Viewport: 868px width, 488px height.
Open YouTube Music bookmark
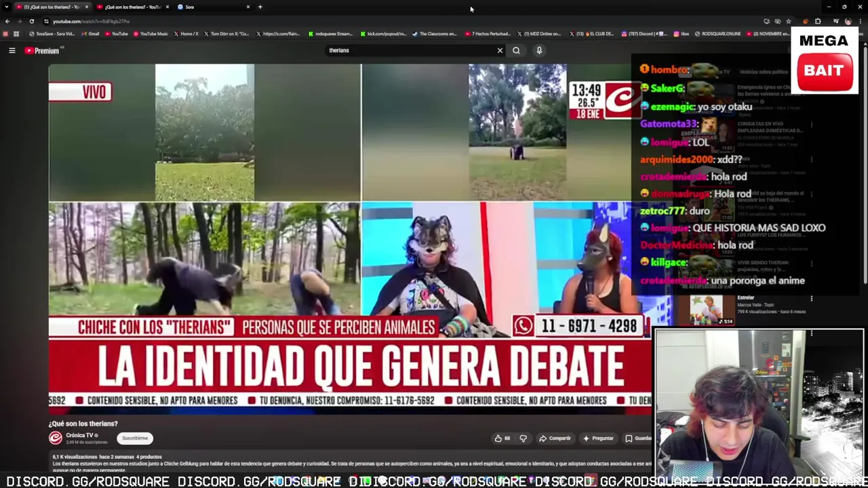(x=150, y=34)
